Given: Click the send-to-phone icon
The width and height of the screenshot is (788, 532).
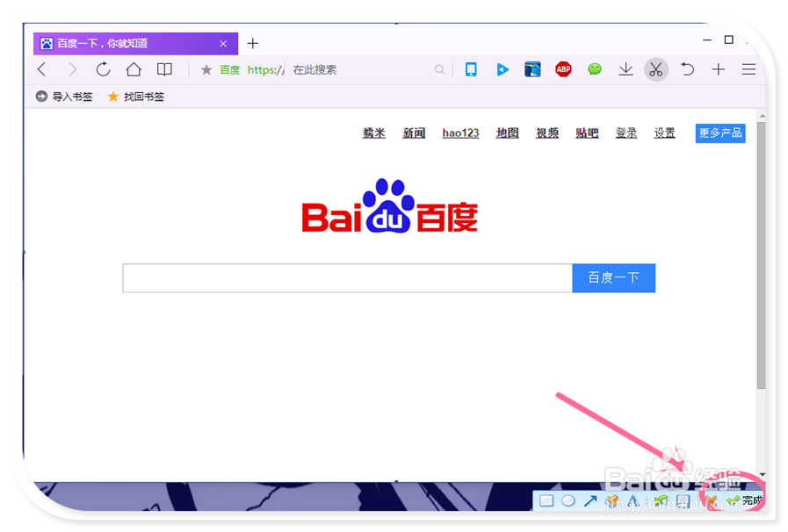Looking at the screenshot, I should (471, 69).
